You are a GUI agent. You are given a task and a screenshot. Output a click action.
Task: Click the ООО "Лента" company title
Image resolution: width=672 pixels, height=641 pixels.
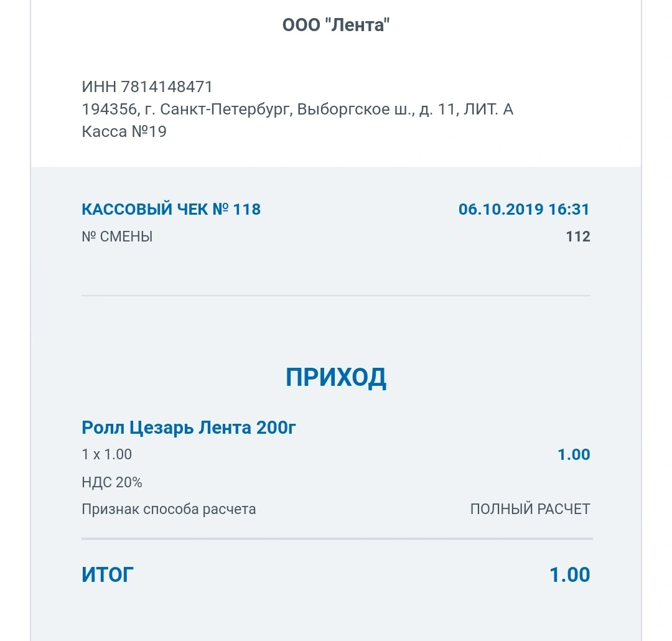click(x=335, y=25)
